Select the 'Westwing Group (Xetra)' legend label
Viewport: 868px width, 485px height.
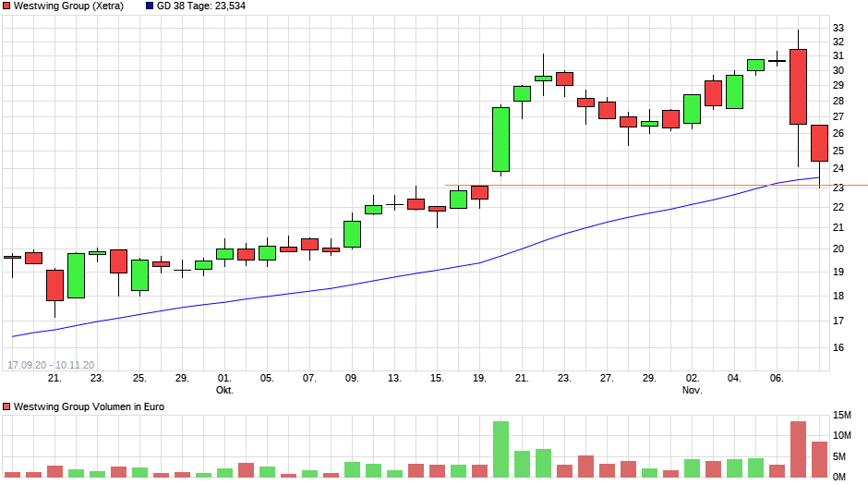pos(68,6)
